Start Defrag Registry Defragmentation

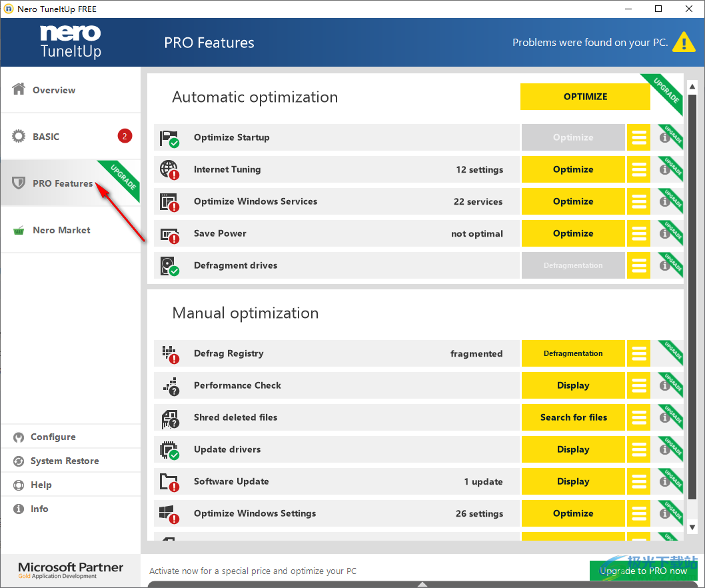(x=573, y=353)
